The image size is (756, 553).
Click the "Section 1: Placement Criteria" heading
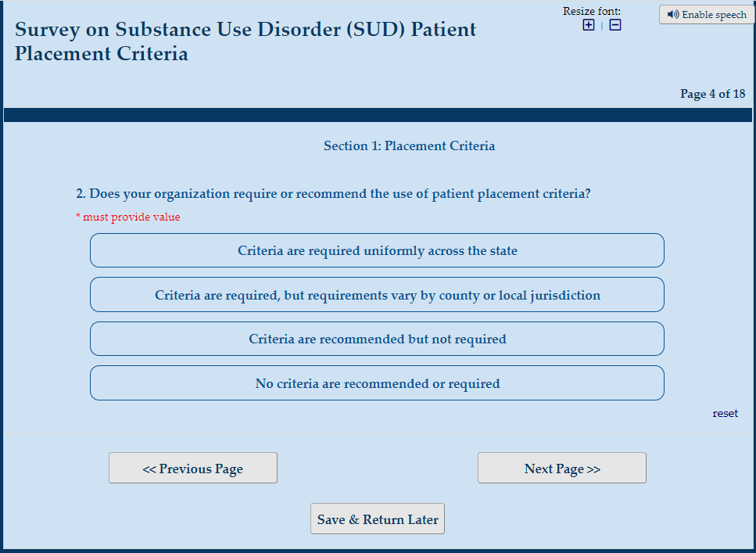[409, 146]
